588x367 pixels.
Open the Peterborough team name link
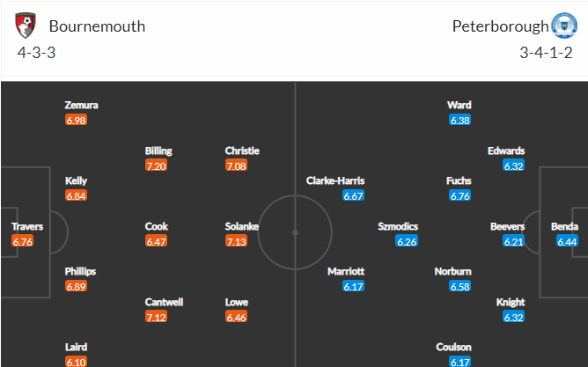[500, 26]
